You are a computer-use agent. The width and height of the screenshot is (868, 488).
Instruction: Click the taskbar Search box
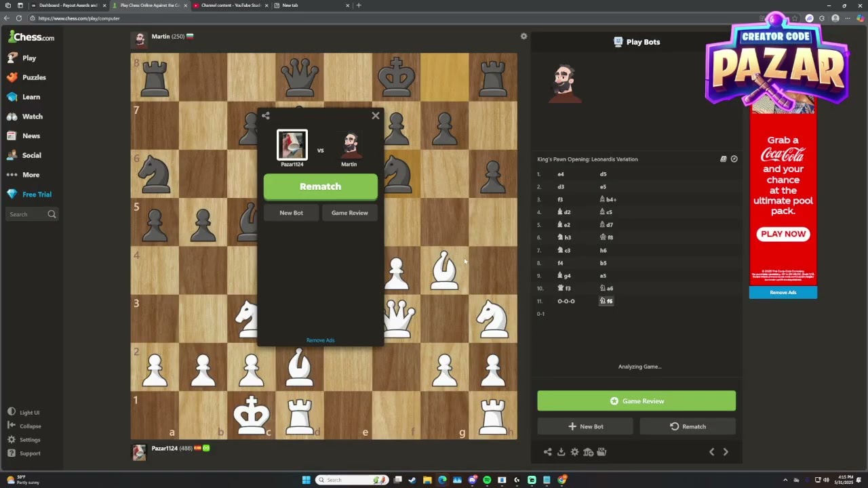point(351,480)
